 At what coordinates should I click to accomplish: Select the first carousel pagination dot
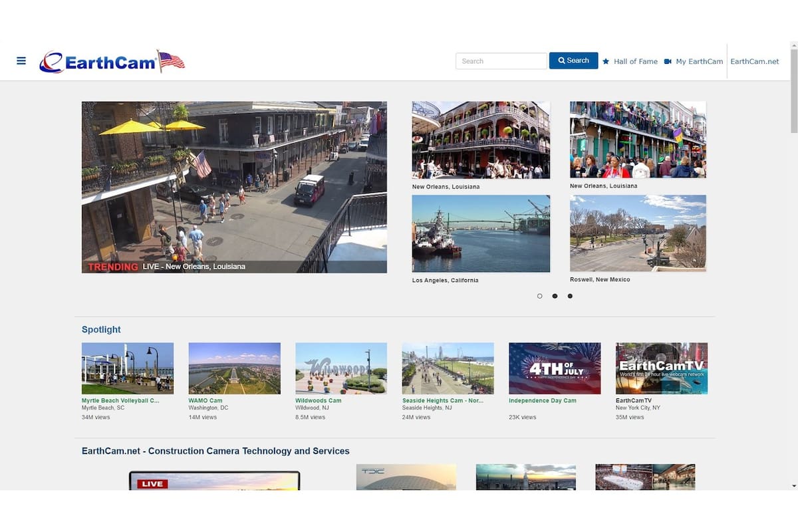(539, 296)
